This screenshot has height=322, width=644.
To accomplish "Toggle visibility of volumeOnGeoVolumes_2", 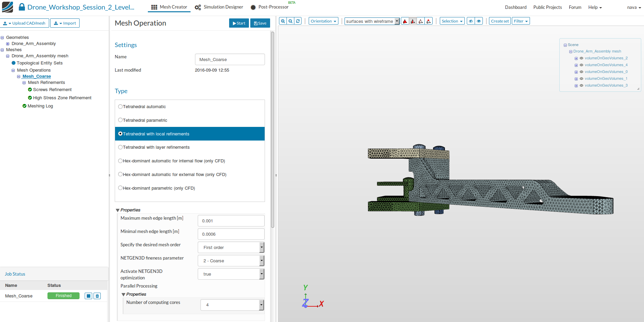I will (x=582, y=58).
